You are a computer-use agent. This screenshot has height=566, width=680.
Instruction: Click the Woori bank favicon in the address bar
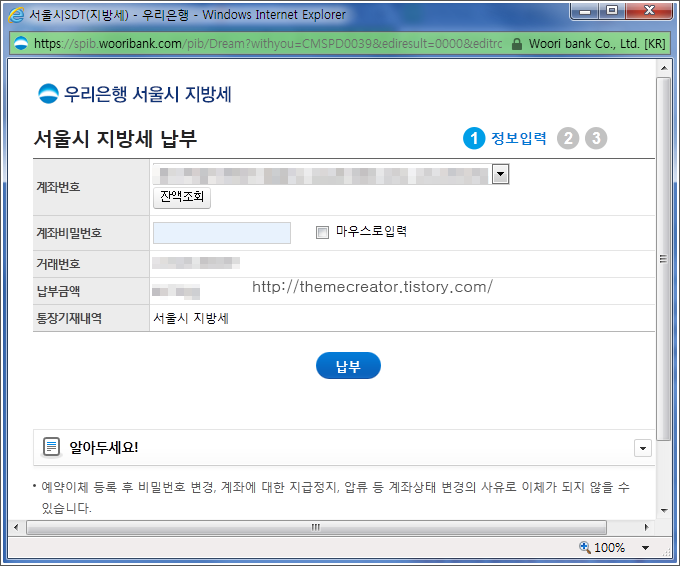pos(21,43)
